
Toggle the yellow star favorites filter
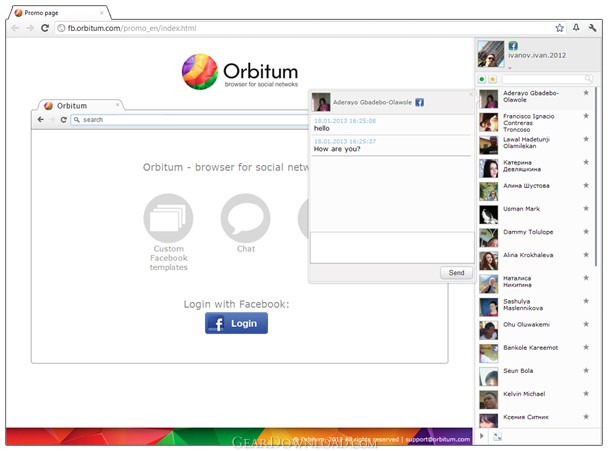[493, 79]
